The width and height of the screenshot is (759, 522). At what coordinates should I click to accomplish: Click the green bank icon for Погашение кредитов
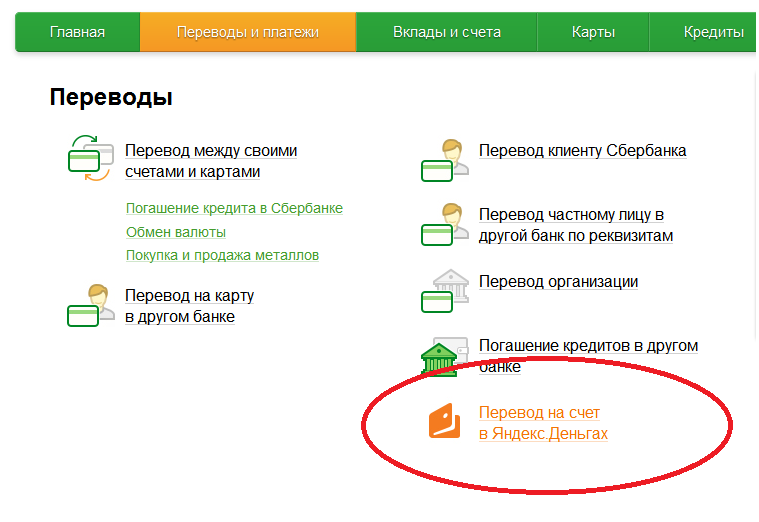(440, 356)
